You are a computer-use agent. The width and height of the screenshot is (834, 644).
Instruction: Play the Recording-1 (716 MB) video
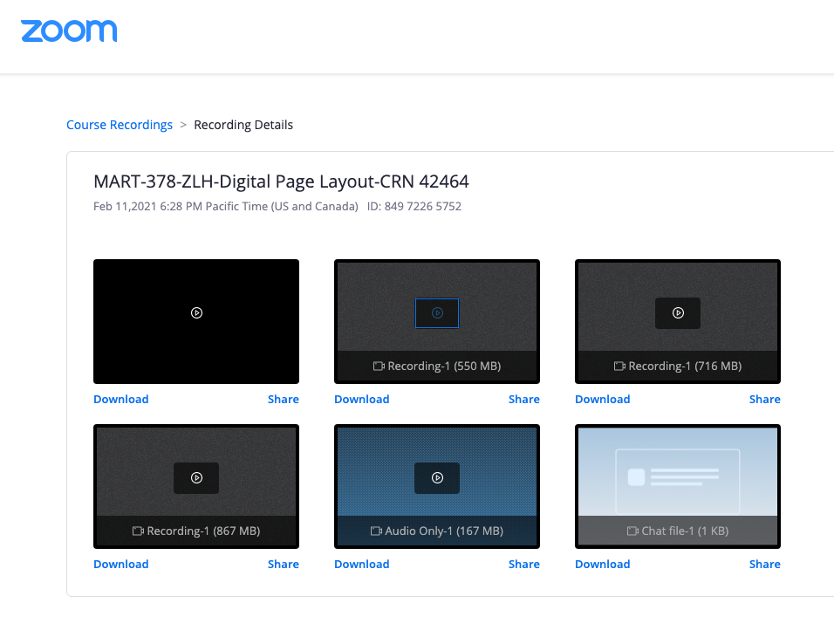(678, 313)
